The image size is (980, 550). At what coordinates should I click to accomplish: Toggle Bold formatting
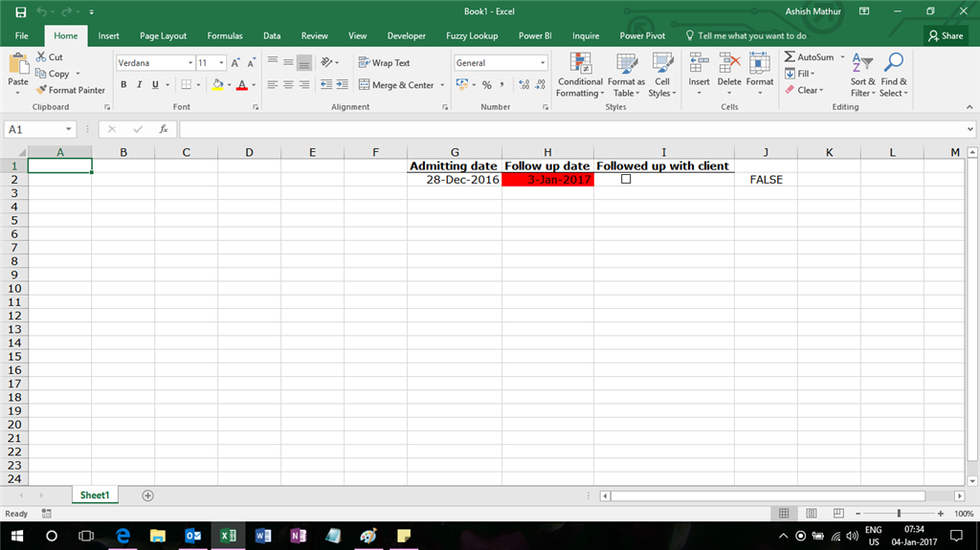pos(123,84)
